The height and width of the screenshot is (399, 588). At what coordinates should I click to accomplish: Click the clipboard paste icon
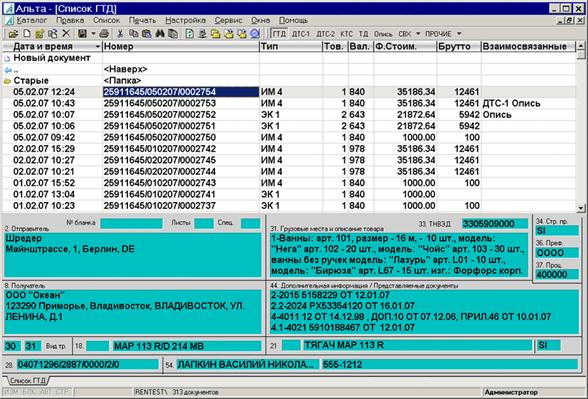147,34
